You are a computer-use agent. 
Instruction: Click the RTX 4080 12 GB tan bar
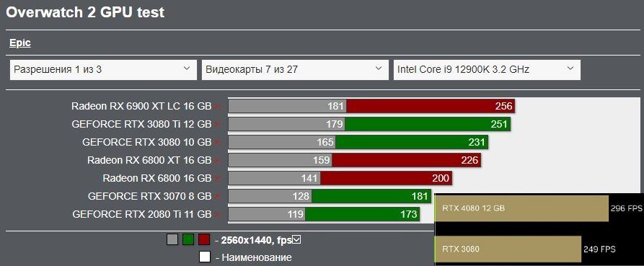521,208
